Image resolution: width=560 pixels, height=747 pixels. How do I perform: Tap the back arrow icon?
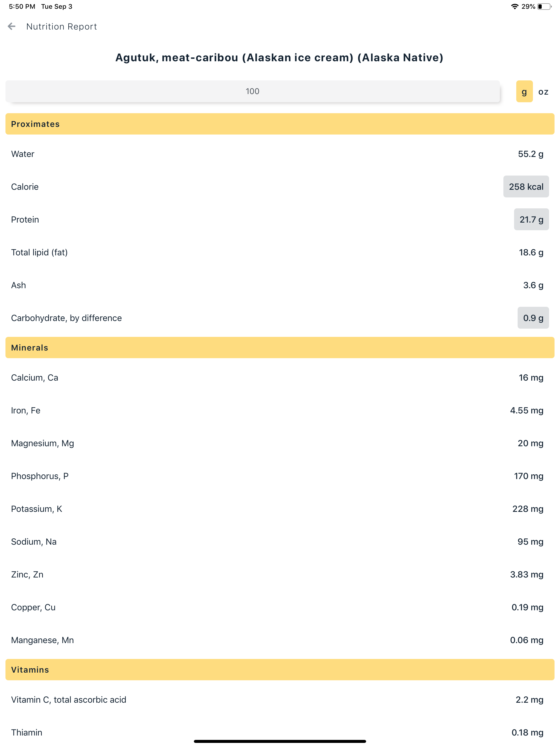coord(11,26)
